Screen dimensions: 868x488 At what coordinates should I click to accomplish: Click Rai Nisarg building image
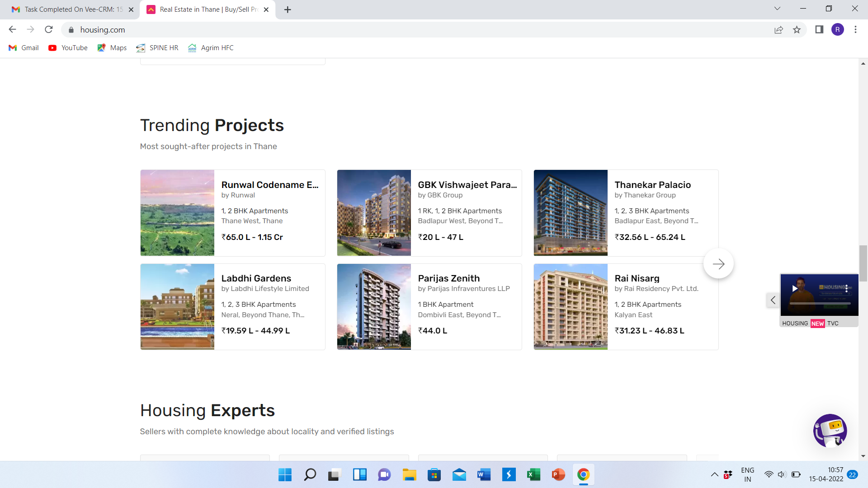click(x=571, y=307)
